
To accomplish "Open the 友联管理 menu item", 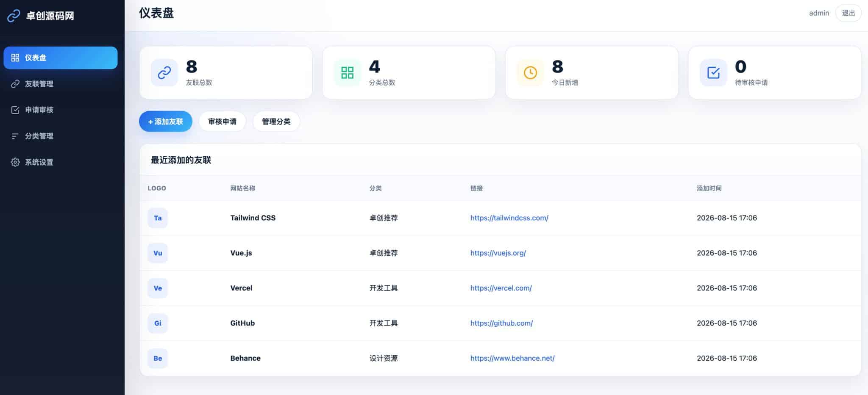I will coord(61,84).
